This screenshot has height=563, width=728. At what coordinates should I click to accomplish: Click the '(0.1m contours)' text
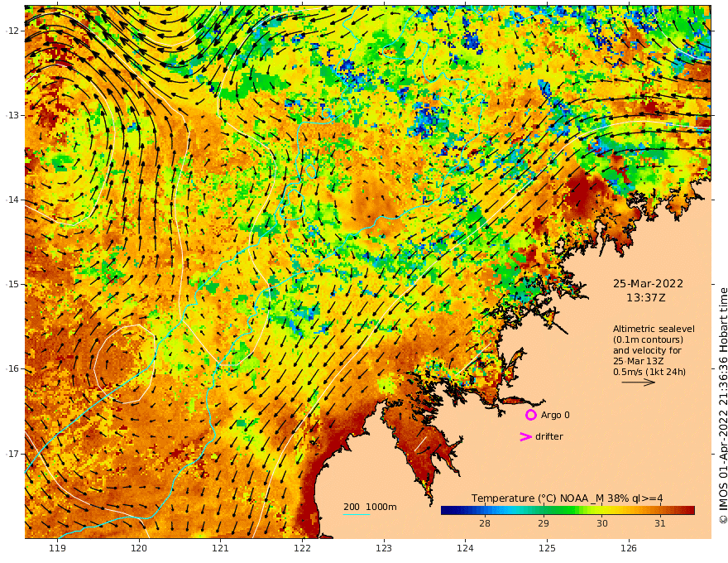pyautogui.click(x=648, y=339)
